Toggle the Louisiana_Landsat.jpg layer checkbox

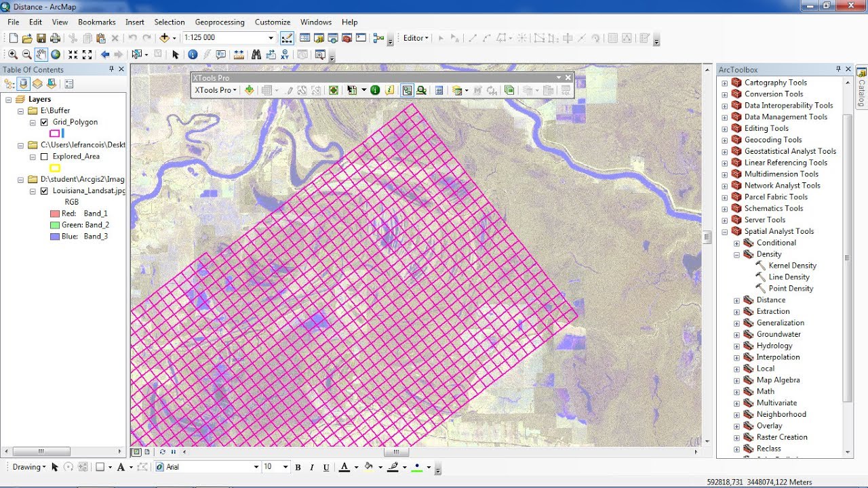(44, 191)
